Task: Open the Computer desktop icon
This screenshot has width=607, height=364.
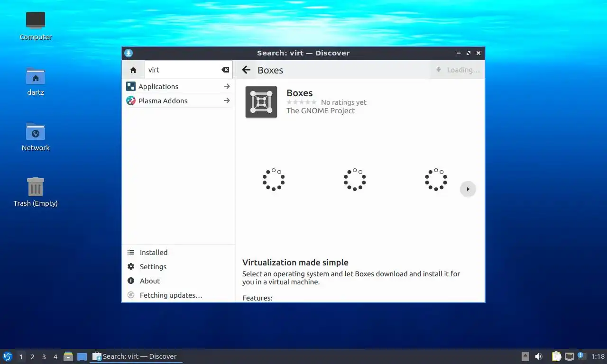Action: [x=36, y=26]
